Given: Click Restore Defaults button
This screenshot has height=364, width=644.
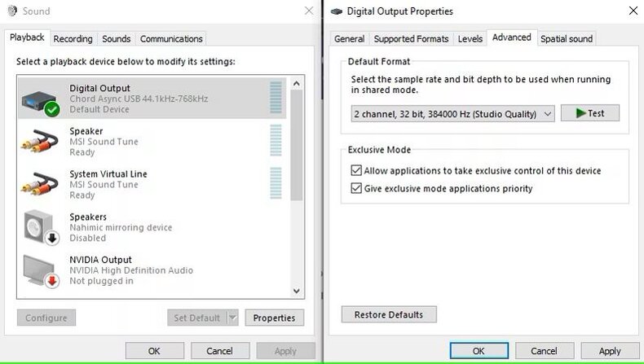Looking at the screenshot, I should click(x=389, y=315).
